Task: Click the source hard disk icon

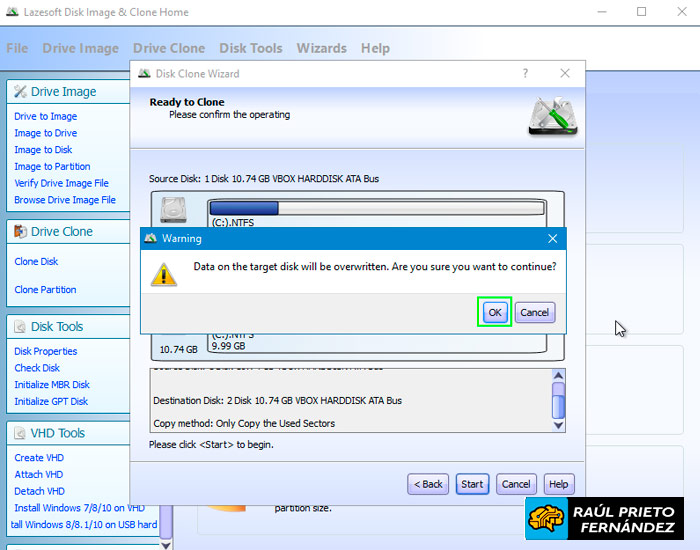Action: pos(174,208)
